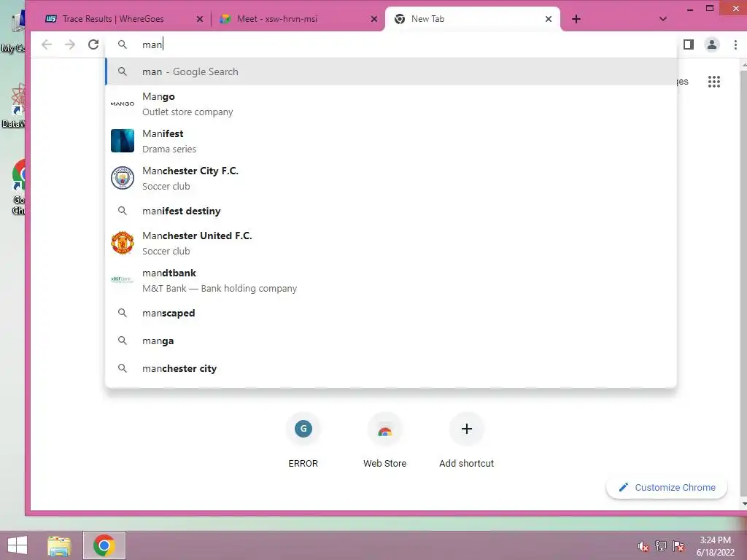Select the Manchester United F.C. crest

pyautogui.click(x=123, y=243)
